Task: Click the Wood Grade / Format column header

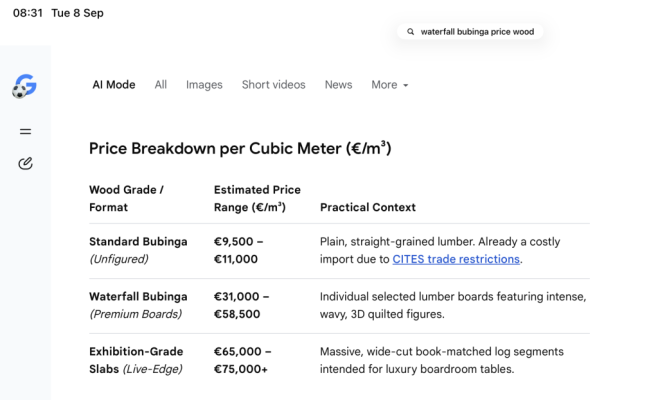Action: click(x=126, y=199)
